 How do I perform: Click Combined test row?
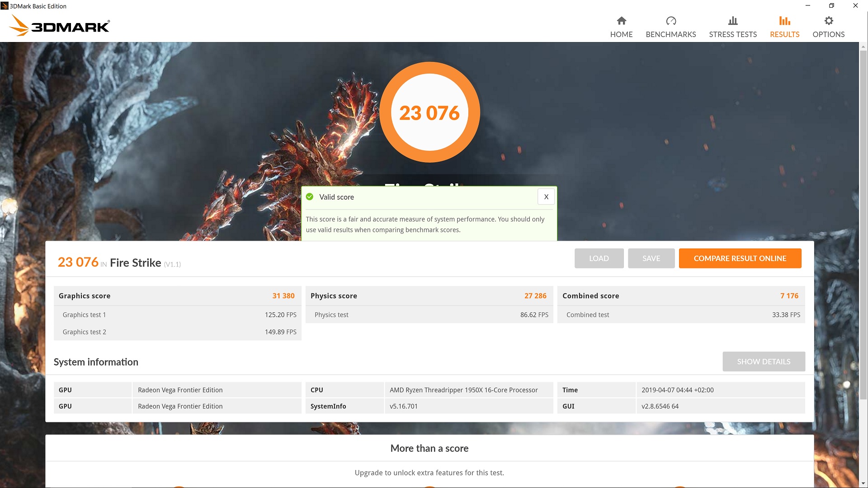click(x=681, y=314)
